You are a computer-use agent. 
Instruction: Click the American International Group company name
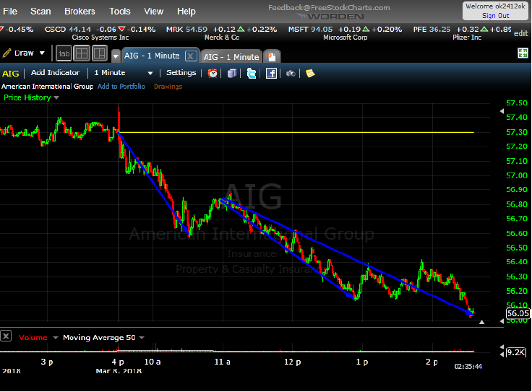click(47, 87)
